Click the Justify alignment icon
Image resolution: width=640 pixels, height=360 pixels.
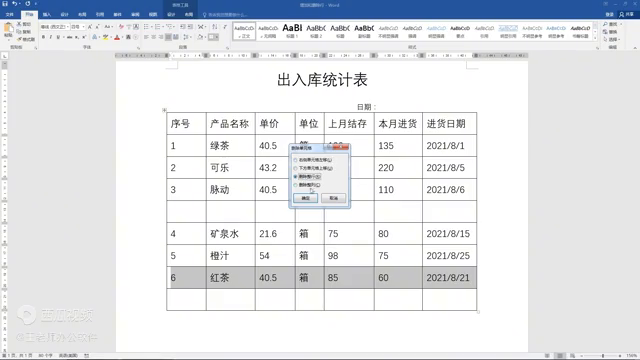168,37
